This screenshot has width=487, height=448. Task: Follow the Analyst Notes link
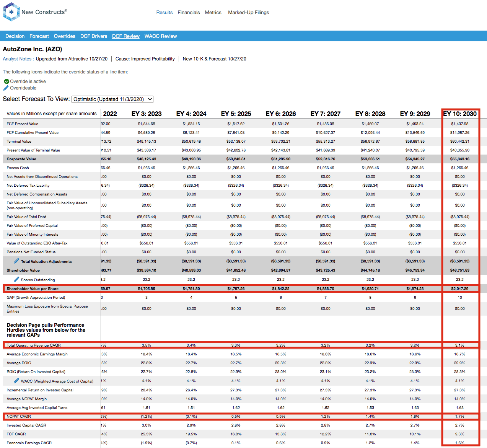[17, 59]
